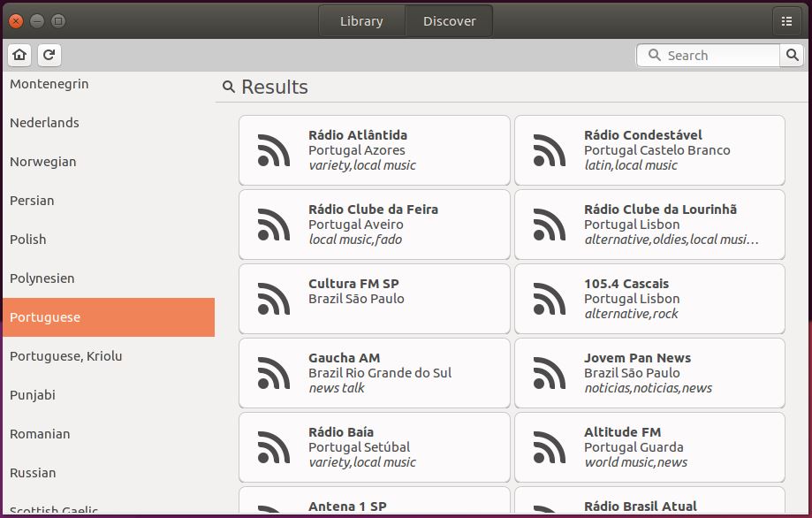Select Rádio Baía station card

(x=374, y=447)
